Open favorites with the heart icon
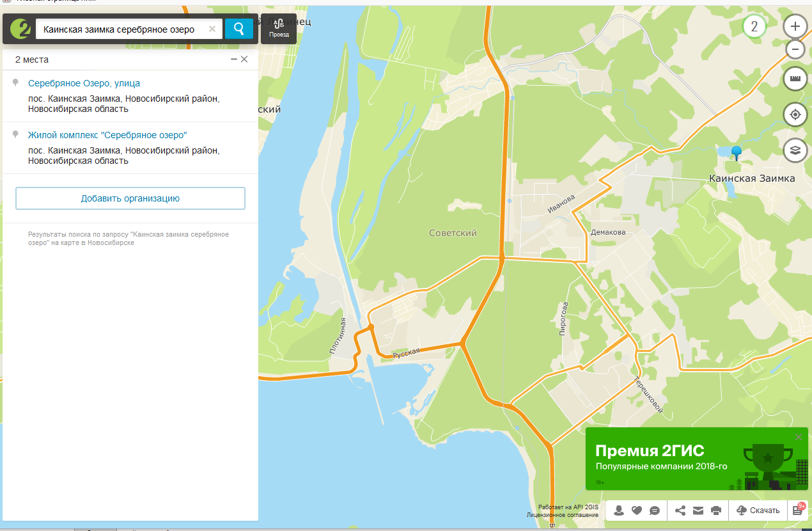 (x=636, y=511)
